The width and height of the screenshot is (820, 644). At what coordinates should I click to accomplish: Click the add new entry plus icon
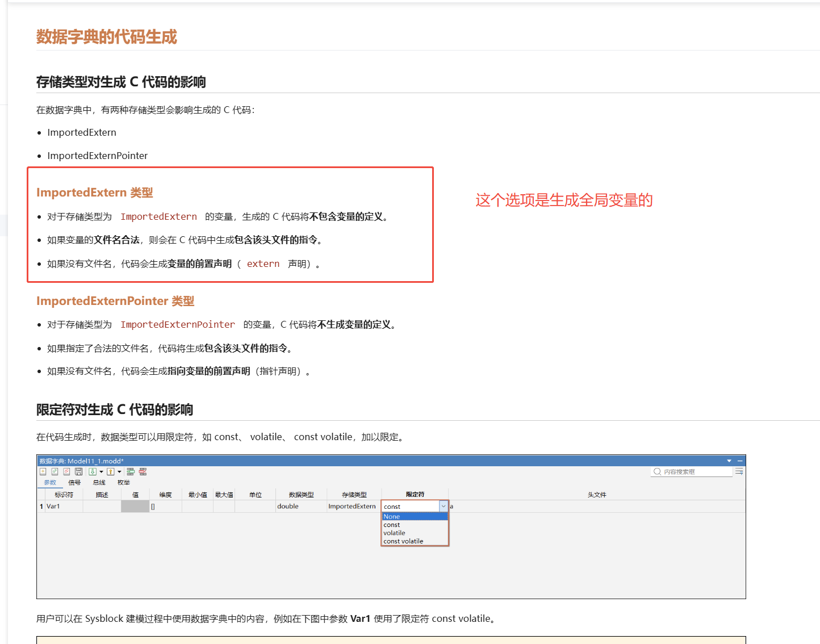click(43, 471)
